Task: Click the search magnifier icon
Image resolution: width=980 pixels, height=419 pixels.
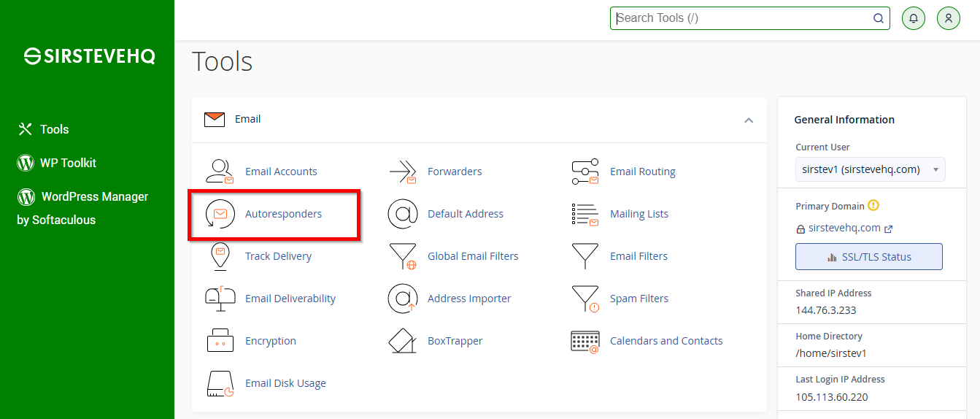Action: coord(879,18)
